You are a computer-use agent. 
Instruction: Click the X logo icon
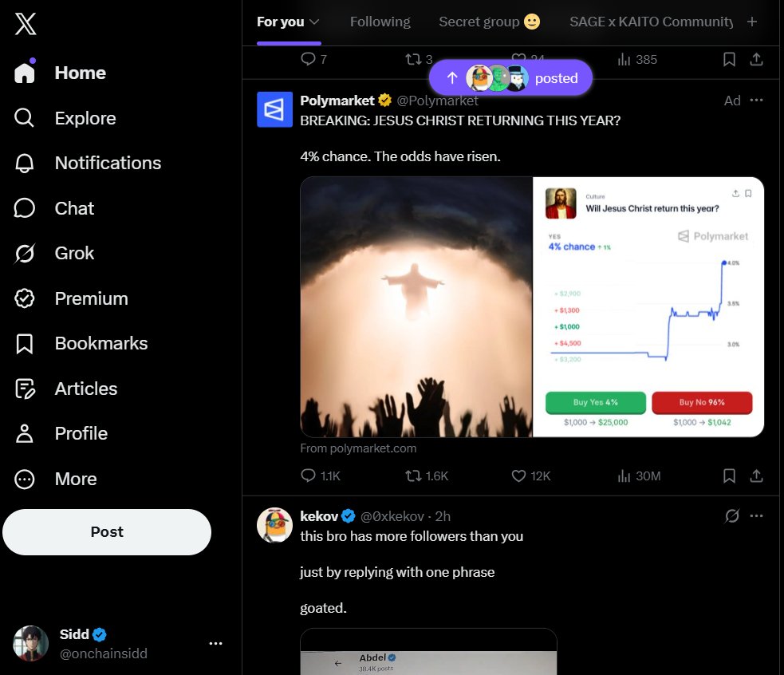coord(25,23)
